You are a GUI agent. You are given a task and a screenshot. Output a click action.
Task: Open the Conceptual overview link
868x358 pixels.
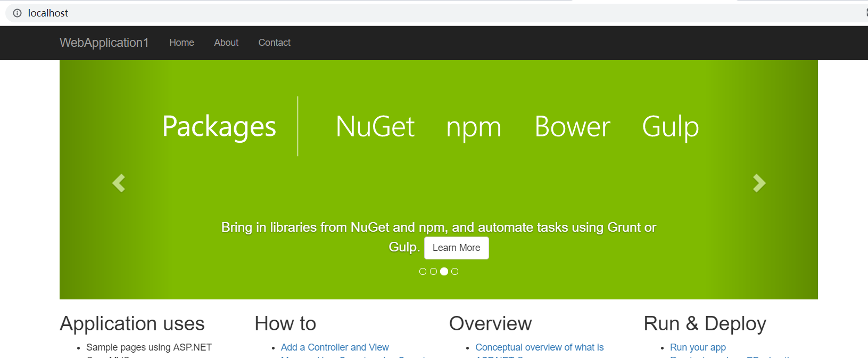pyautogui.click(x=539, y=347)
